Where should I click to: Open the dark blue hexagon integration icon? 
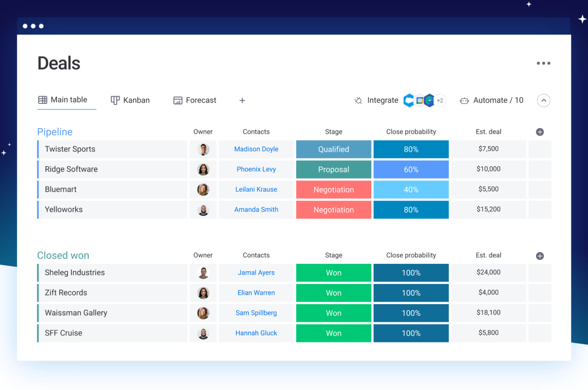(x=429, y=101)
